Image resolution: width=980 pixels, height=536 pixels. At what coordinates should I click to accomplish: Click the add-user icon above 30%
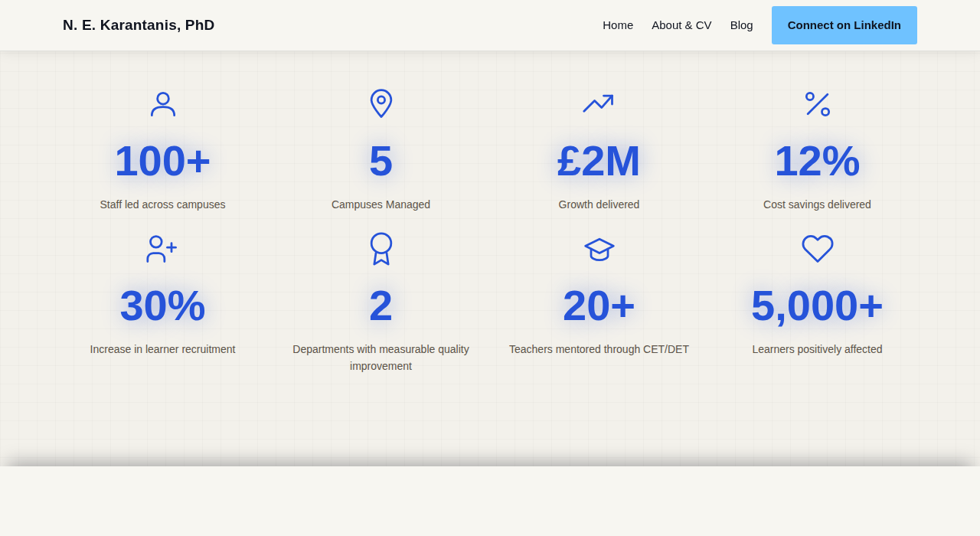coord(162,249)
